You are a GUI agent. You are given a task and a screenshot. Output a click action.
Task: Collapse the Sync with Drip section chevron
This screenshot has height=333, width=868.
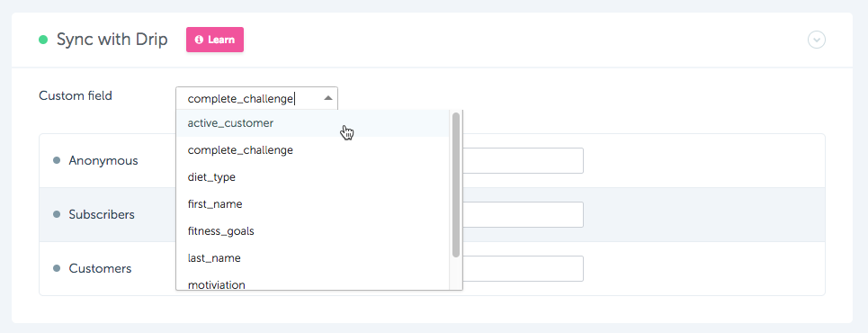click(817, 40)
